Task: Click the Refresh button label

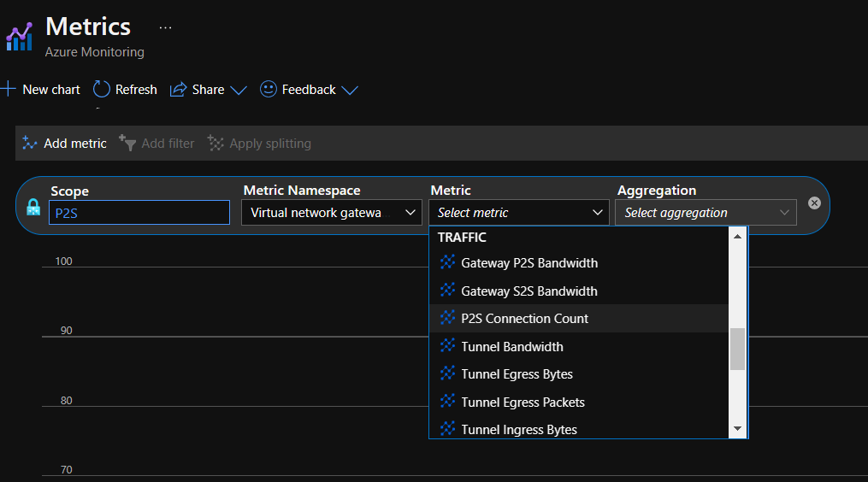Action: point(136,90)
